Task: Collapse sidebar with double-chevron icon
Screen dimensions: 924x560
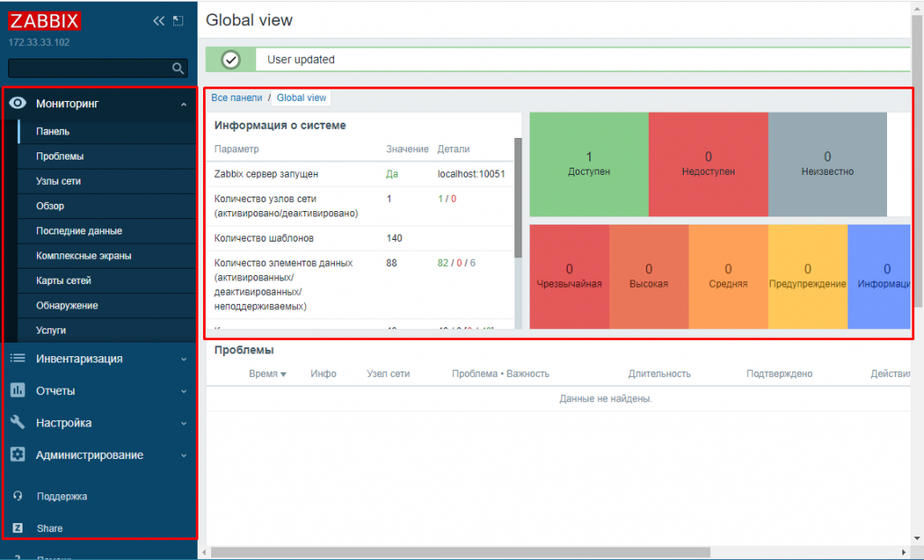Action: pyautogui.click(x=159, y=21)
